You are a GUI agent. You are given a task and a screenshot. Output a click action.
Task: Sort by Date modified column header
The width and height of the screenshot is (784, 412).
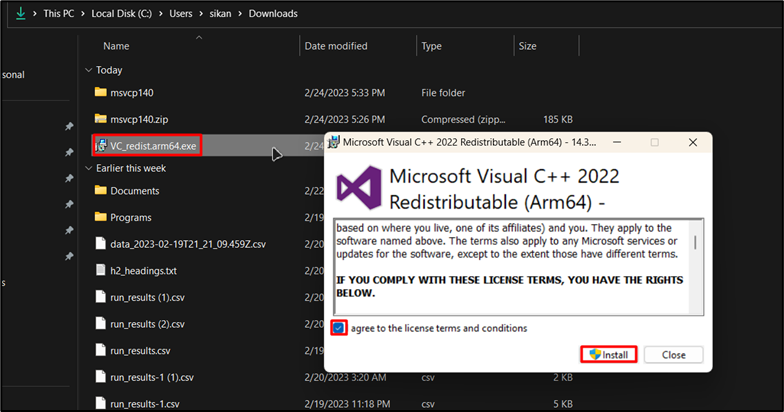click(336, 46)
